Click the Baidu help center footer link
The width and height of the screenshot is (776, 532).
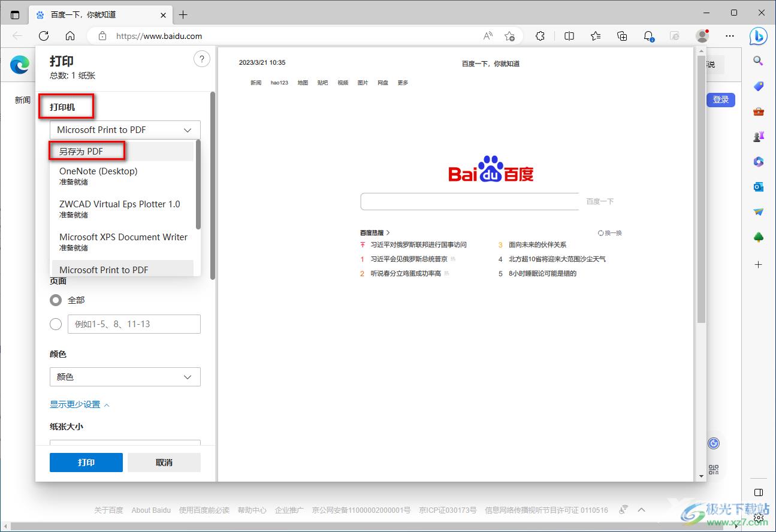[252, 510]
